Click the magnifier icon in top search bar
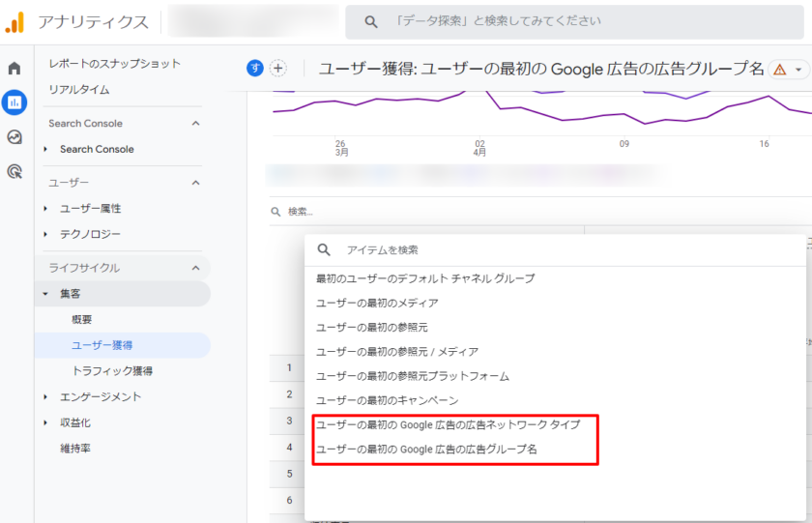Viewport: 812px width, 523px height. point(371,21)
